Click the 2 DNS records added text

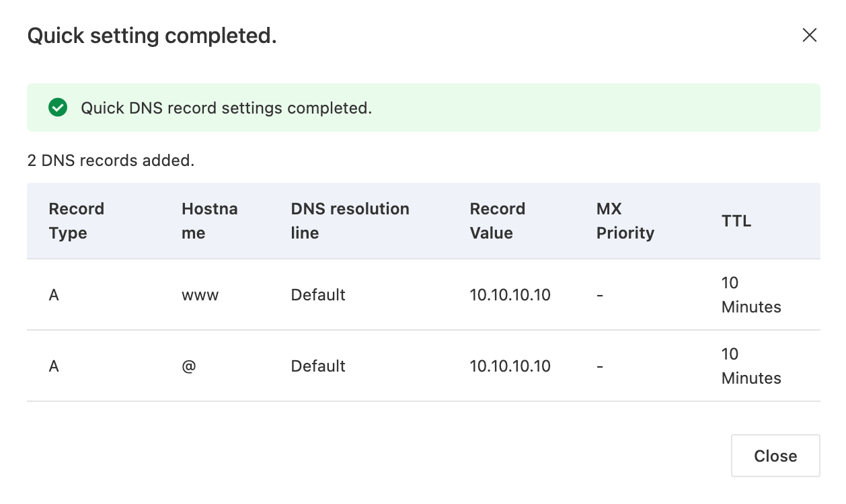click(110, 161)
